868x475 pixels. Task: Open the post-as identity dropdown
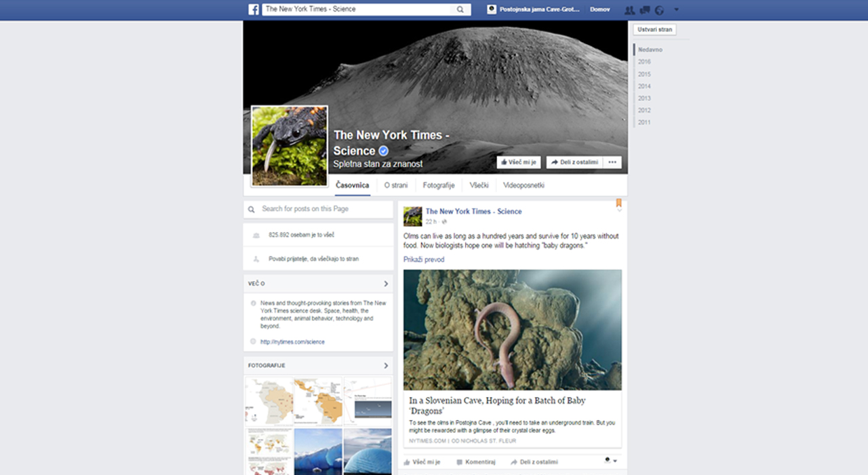click(x=610, y=461)
